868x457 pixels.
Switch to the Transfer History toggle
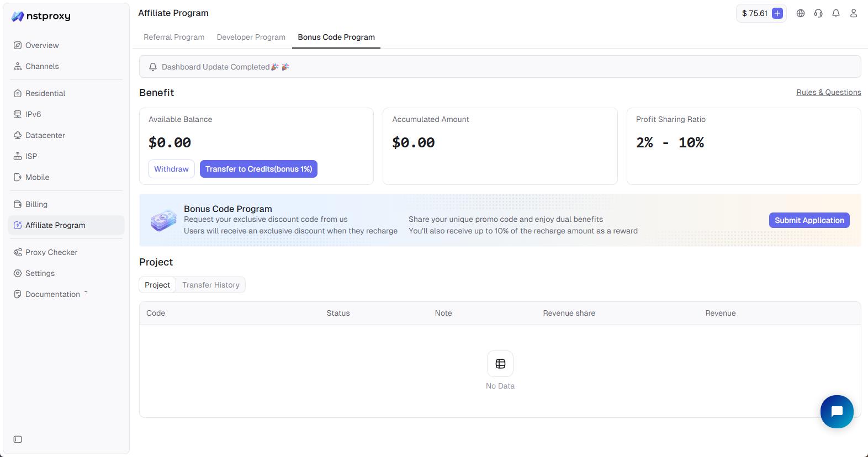click(x=211, y=285)
